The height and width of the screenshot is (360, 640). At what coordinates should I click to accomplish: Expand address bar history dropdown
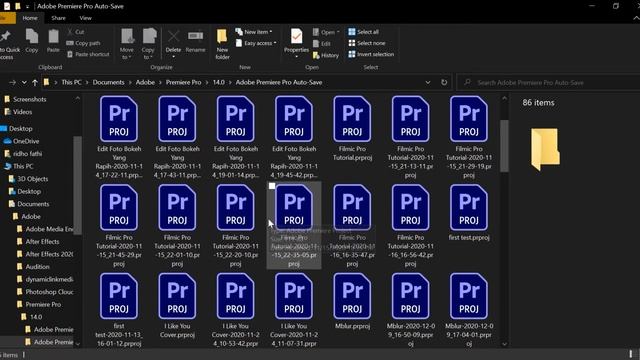pyautogui.click(x=428, y=82)
